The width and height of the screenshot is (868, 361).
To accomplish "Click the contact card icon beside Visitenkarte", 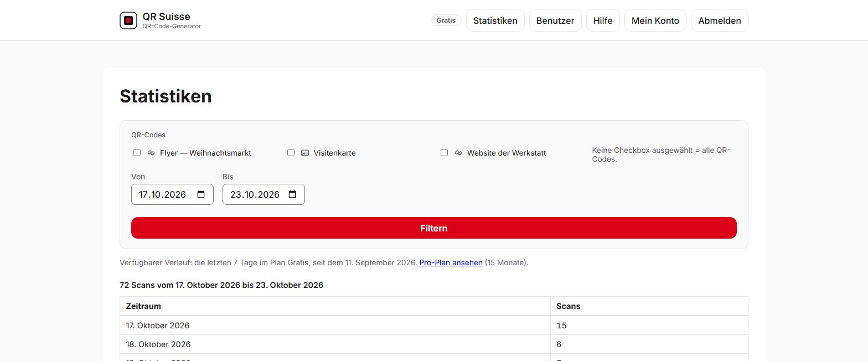I will click(x=305, y=153).
